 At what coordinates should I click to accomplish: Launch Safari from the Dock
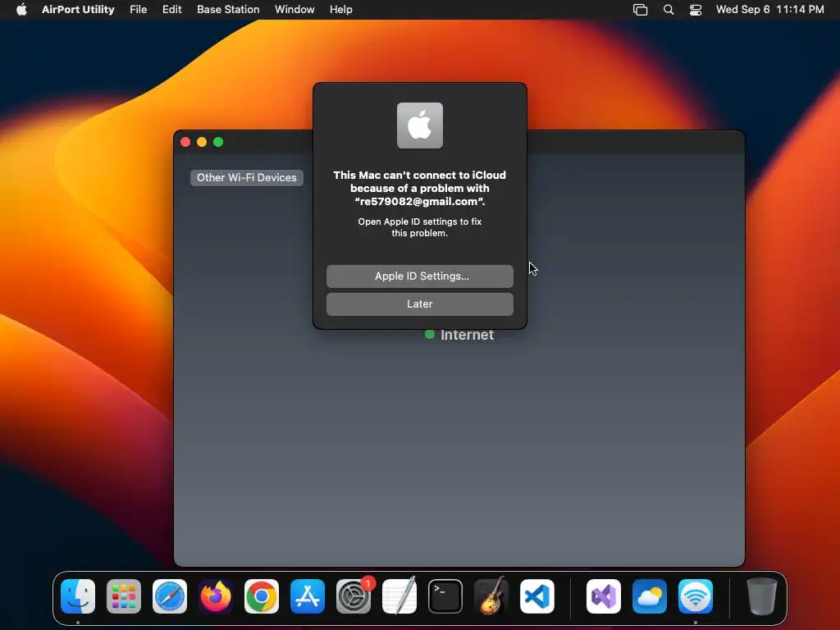[x=170, y=596]
